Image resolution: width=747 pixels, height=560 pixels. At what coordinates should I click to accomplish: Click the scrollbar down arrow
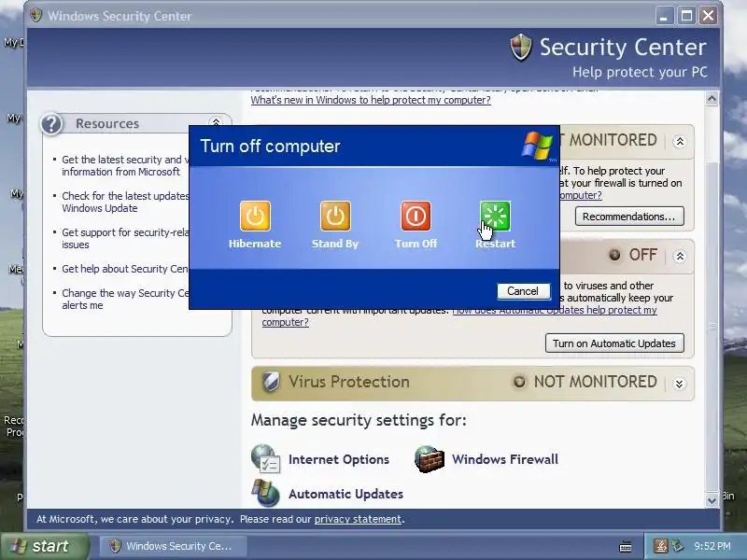712,500
